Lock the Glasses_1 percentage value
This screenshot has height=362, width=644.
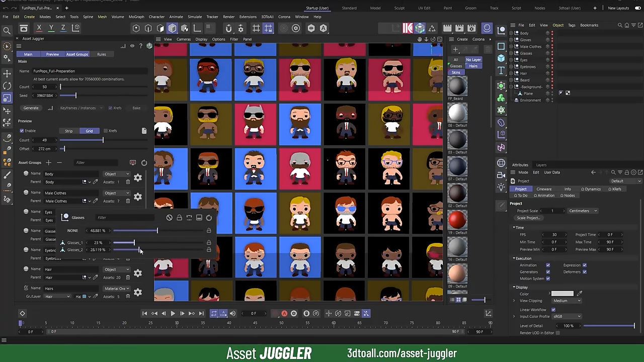pyautogui.click(x=209, y=243)
